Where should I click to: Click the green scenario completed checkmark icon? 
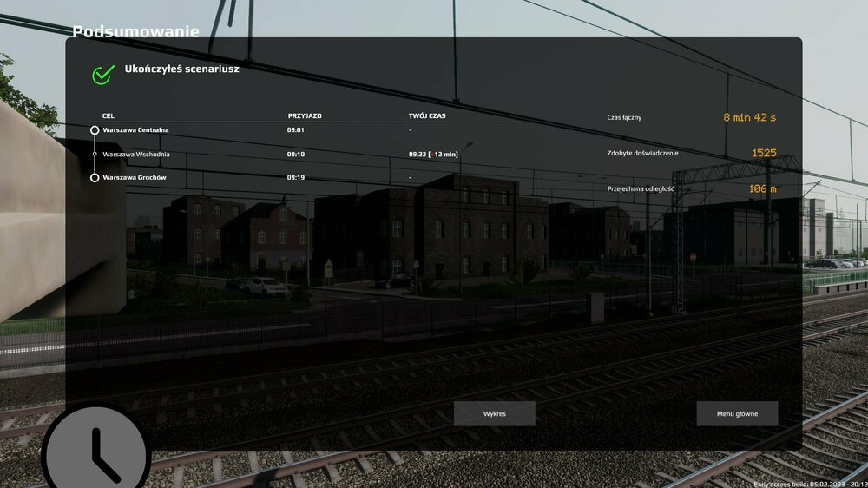click(103, 75)
